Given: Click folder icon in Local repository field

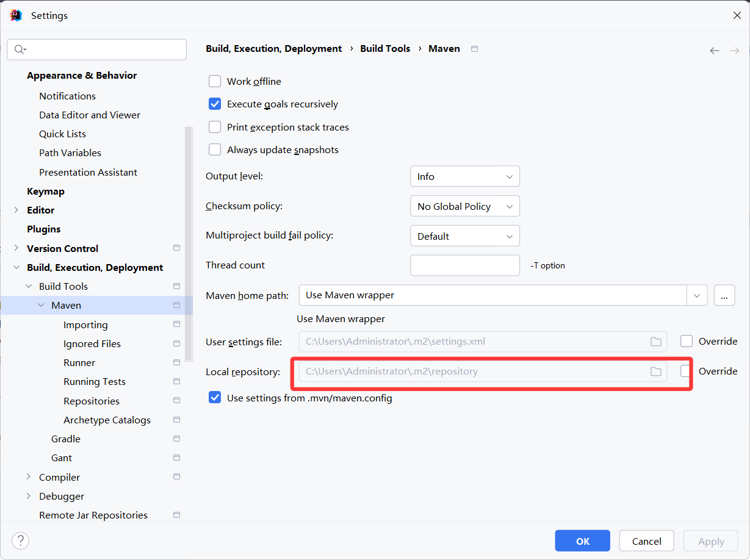Looking at the screenshot, I should [x=656, y=372].
